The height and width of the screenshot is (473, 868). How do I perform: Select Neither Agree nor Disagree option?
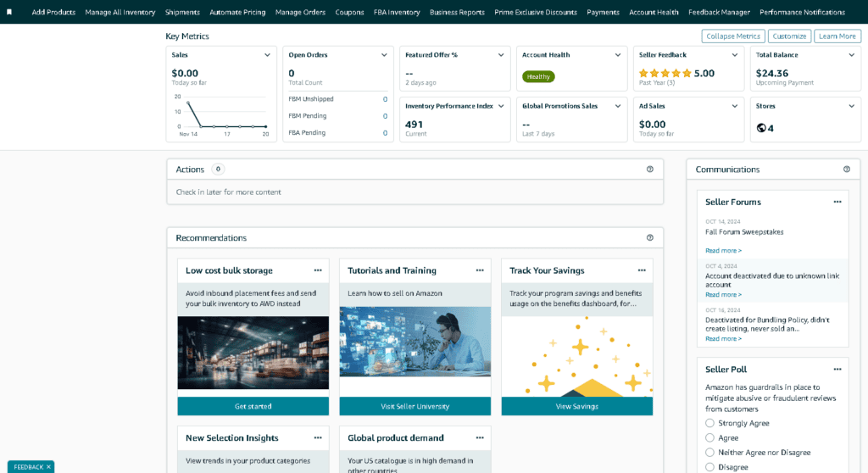709,453
